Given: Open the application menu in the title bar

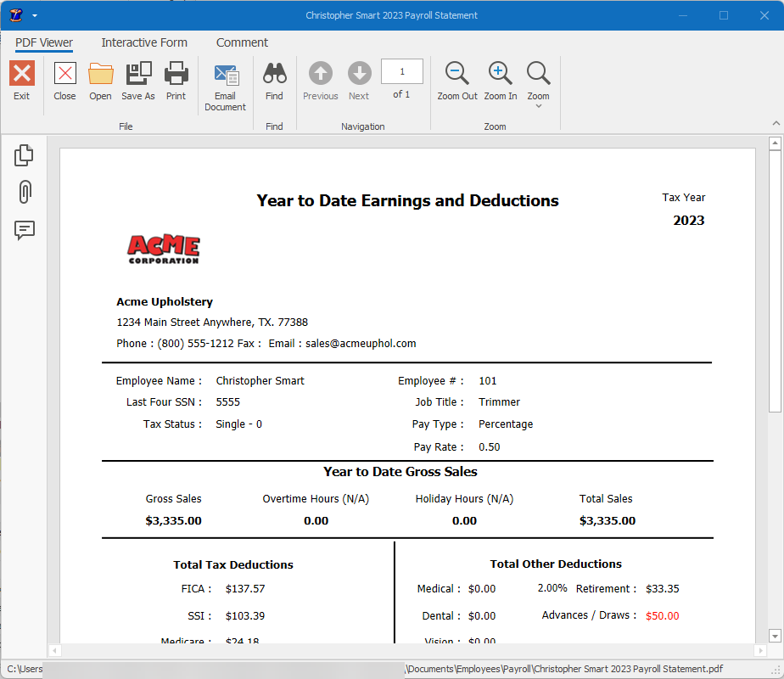Looking at the screenshot, I should point(22,14).
